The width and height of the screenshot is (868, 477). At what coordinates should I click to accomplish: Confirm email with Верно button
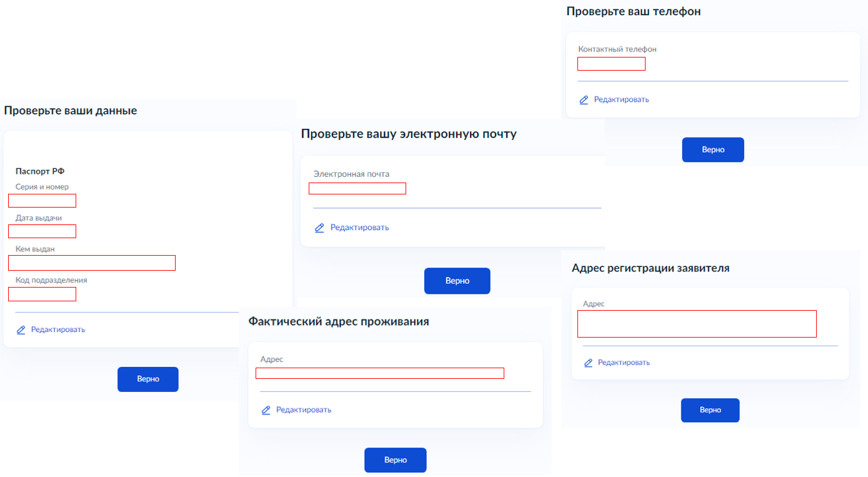click(x=457, y=281)
